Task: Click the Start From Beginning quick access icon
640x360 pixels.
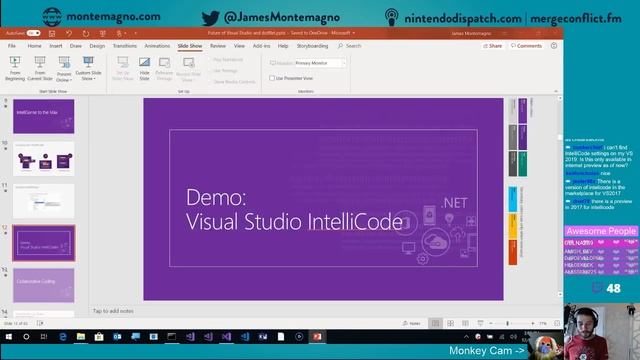Action: [x=102, y=33]
